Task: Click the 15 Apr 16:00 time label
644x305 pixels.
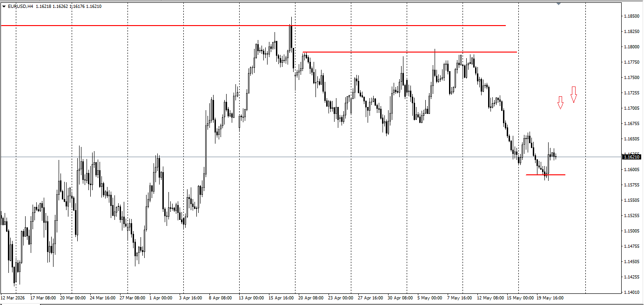Action: 281,298
